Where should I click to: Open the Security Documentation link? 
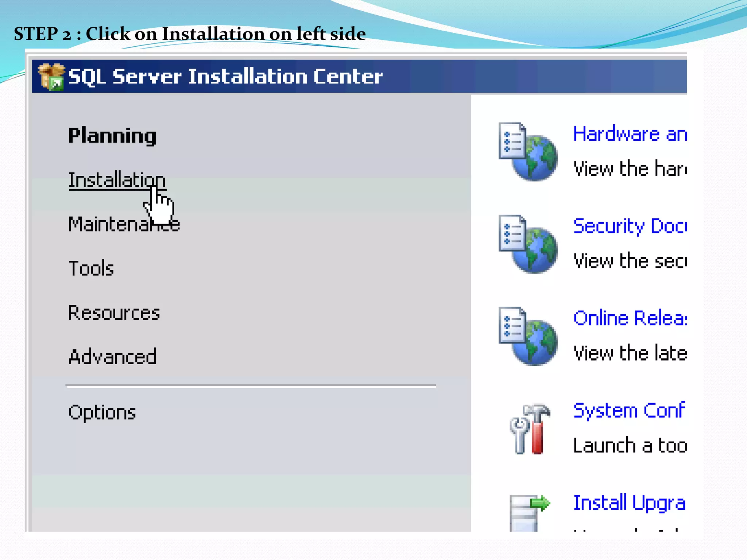click(630, 226)
